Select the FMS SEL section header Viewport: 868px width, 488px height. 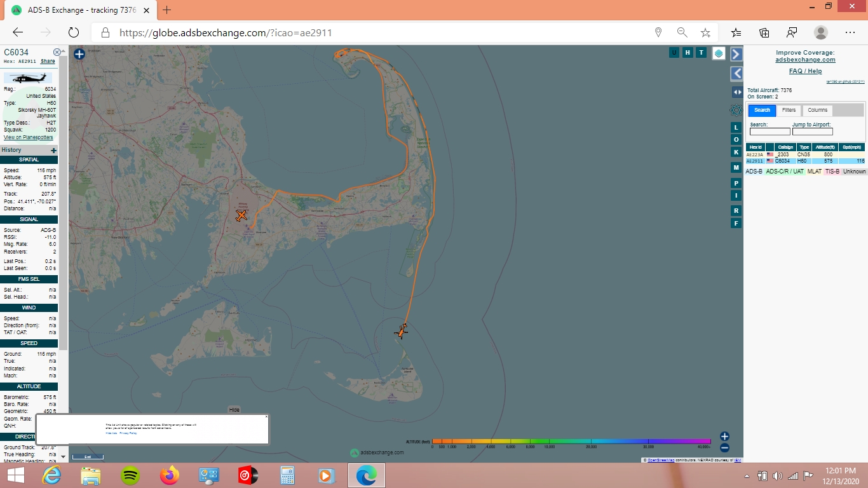(x=29, y=279)
